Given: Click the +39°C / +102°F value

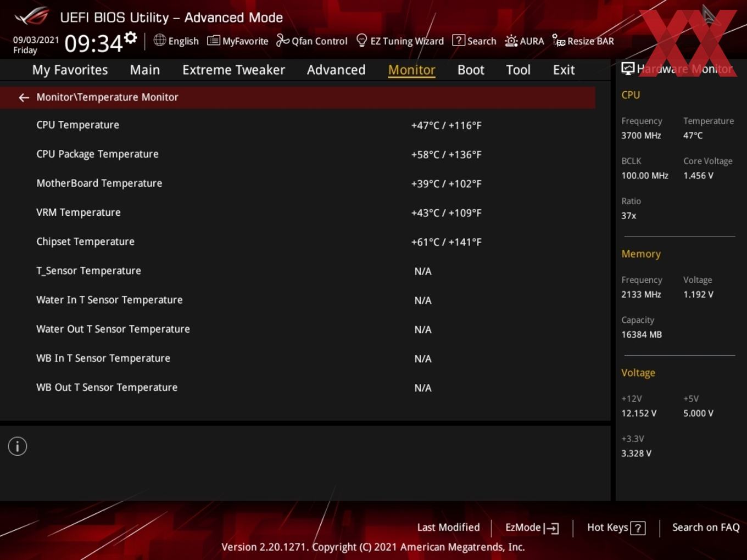Looking at the screenshot, I should [x=446, y=183].
